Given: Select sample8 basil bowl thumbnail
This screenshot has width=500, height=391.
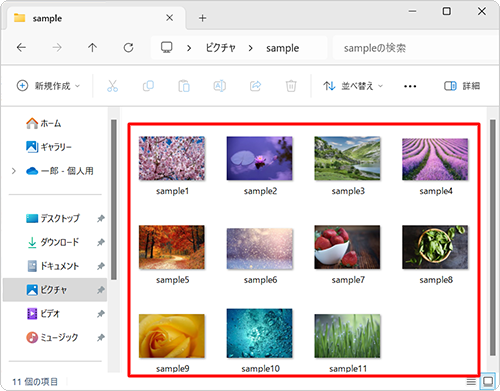Looking at the screenshot, I should [x=435, y=247].
